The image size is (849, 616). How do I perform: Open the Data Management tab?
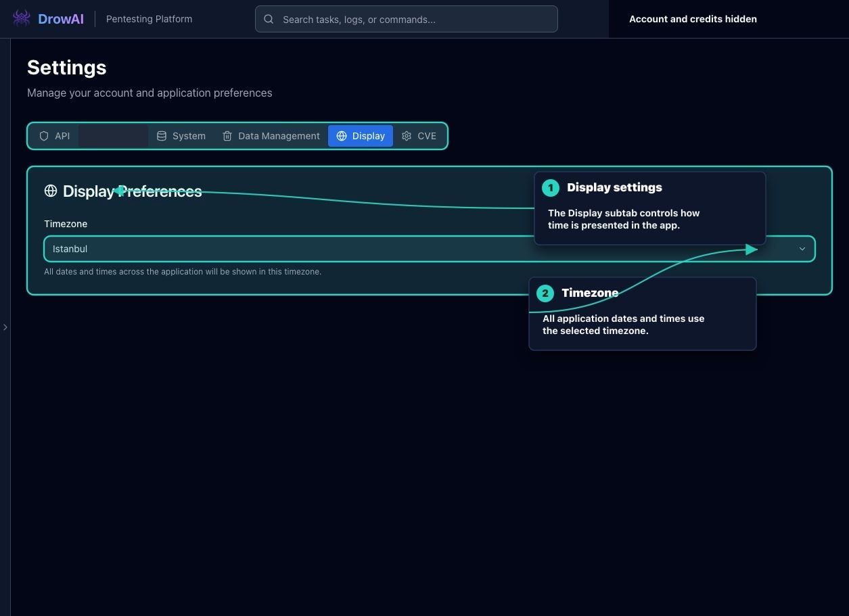pyautogui.click(x=271, y=136)
